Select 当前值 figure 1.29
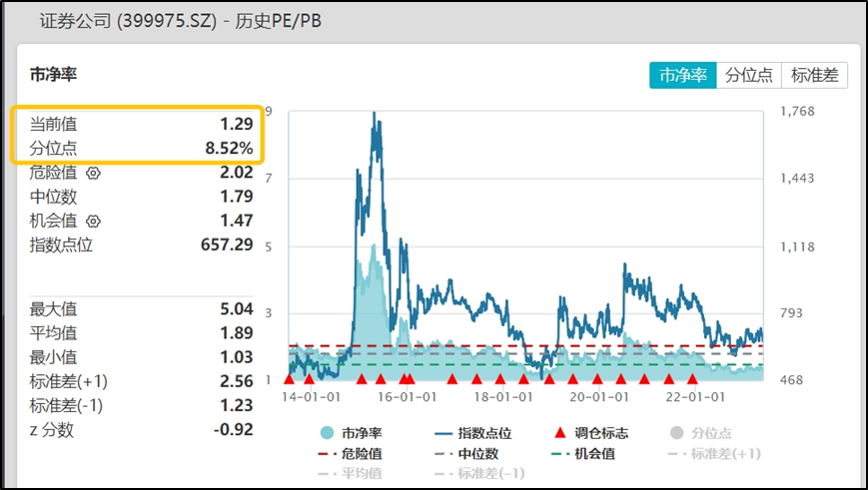 (x=237, y=124)
